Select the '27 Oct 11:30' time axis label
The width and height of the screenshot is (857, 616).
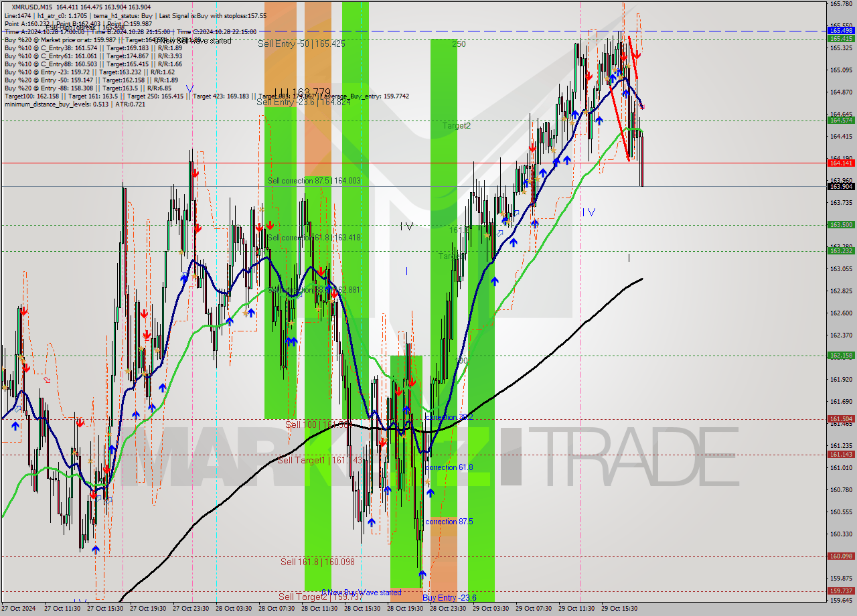click(63, 609)
